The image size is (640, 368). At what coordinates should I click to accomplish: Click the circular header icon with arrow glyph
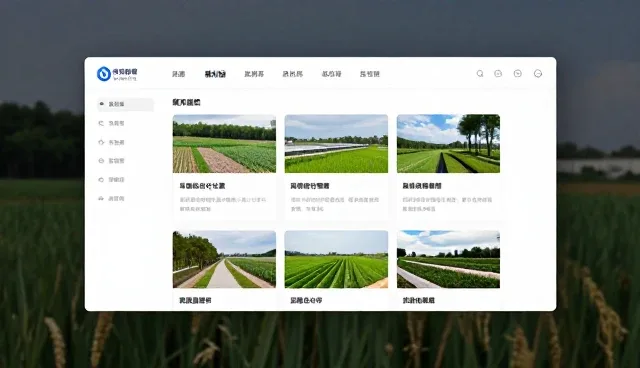[518, 73]
